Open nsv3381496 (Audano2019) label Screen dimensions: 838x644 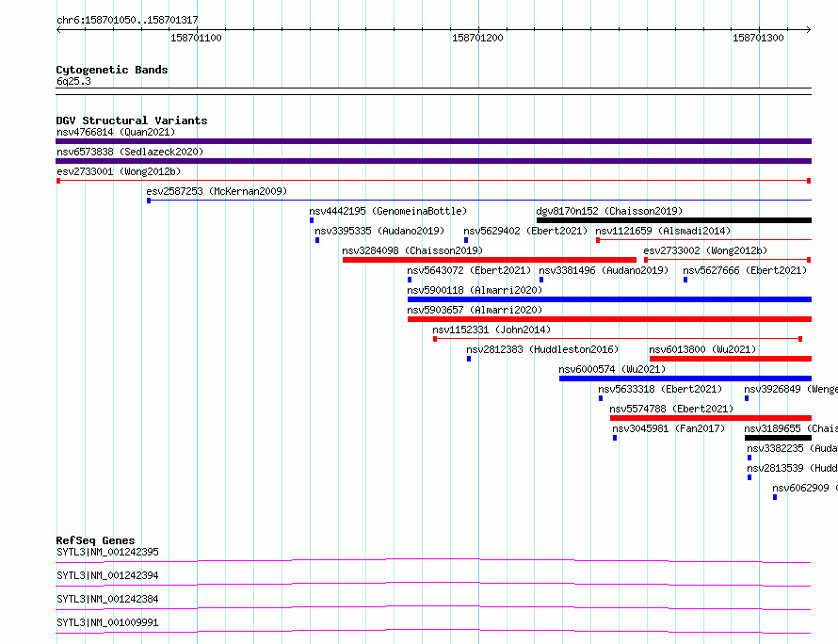click(x=604, y=270)
